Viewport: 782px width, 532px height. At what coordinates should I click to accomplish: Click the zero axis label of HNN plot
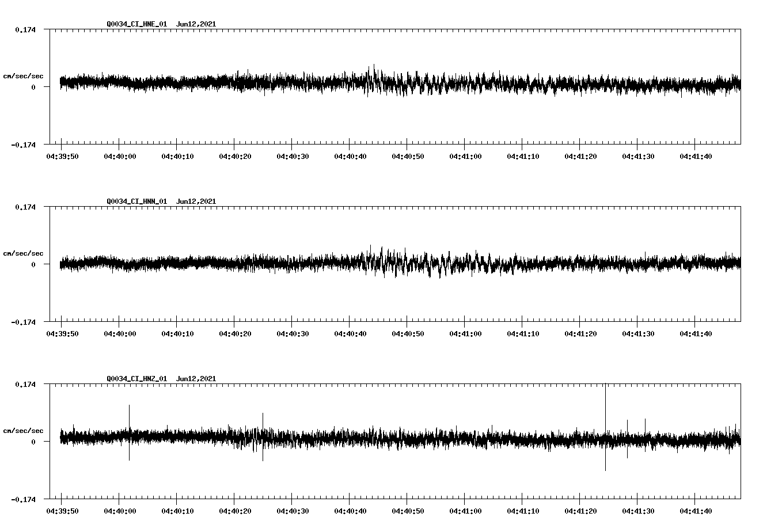point(33,264)
